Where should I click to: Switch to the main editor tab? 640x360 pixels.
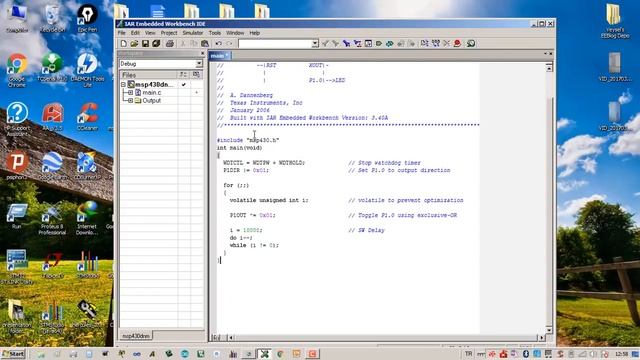pos(220,56)
